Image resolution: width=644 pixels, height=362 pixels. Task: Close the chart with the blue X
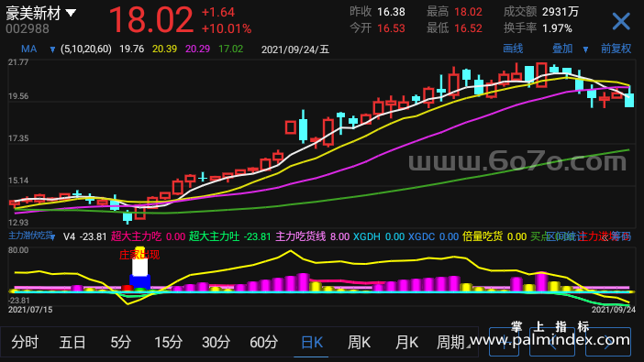620,21
